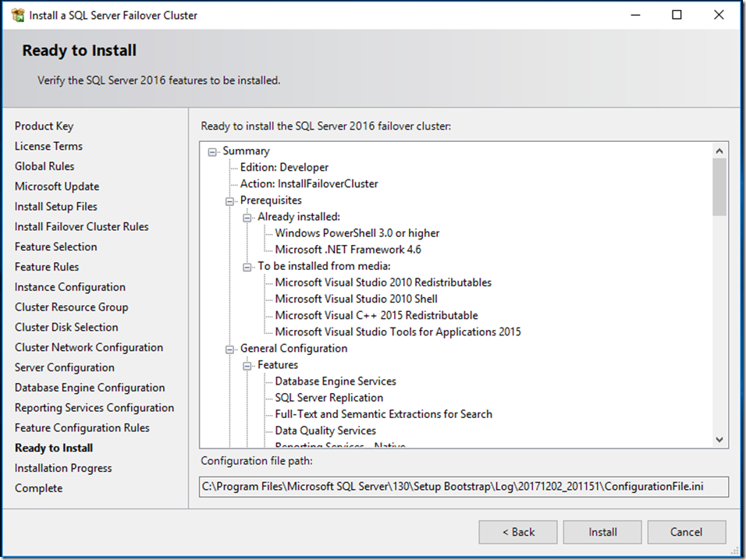The height and width of the screenshot is (560, 746).
Task: Select the Prerequisites label in tree
Action: coord(271,200)
